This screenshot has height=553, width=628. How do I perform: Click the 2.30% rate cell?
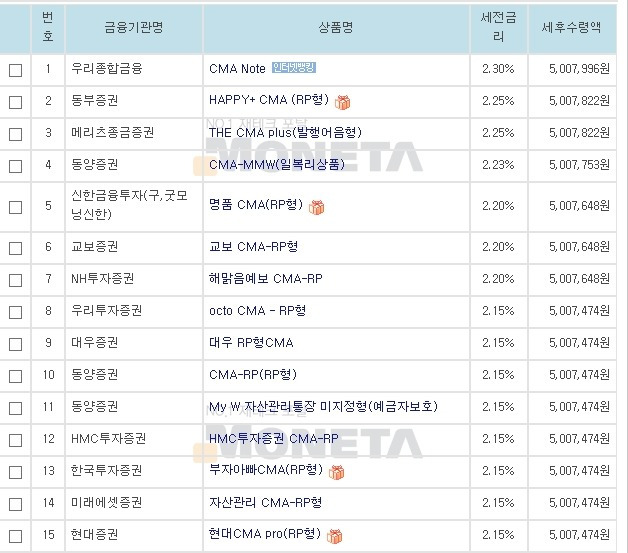[498, 69]
